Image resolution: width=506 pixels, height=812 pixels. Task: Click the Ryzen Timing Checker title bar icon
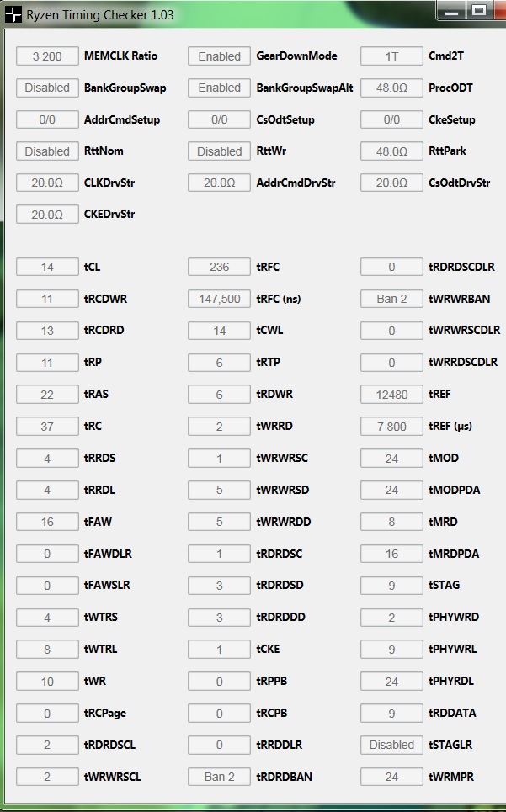(13, 14)
